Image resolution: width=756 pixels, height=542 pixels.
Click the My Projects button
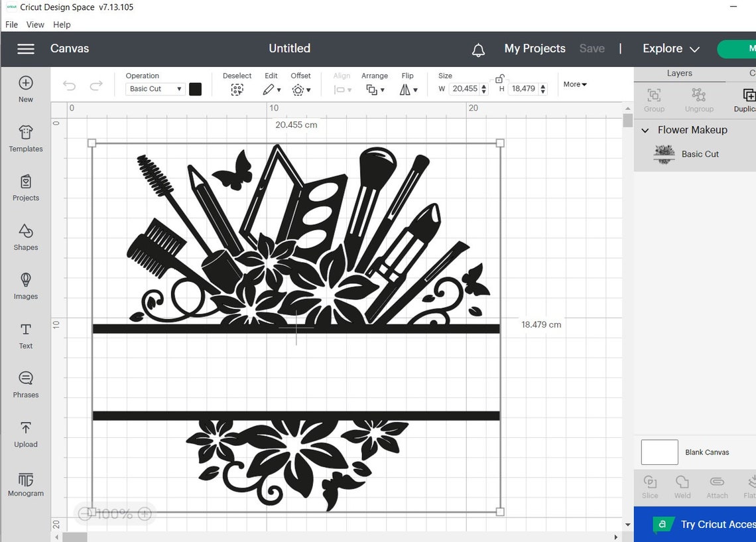tap(535, 48)
